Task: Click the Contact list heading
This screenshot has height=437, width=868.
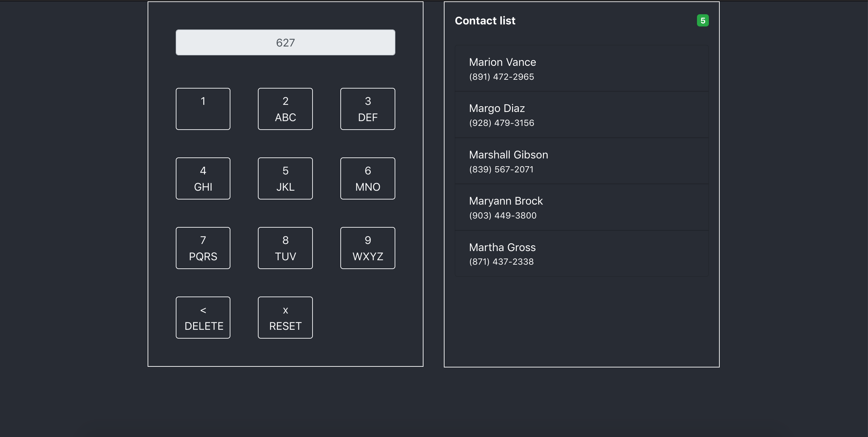Action: (x=485, y=21)
